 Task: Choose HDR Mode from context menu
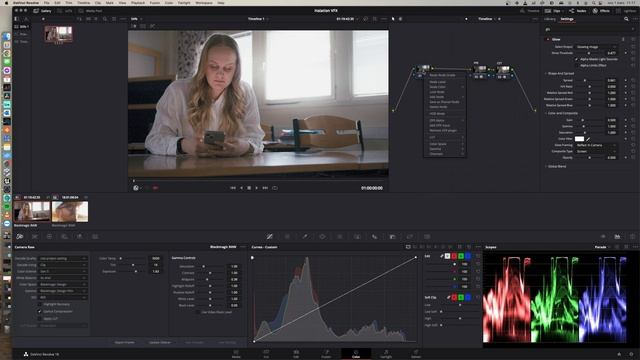[x=437, y=113]
